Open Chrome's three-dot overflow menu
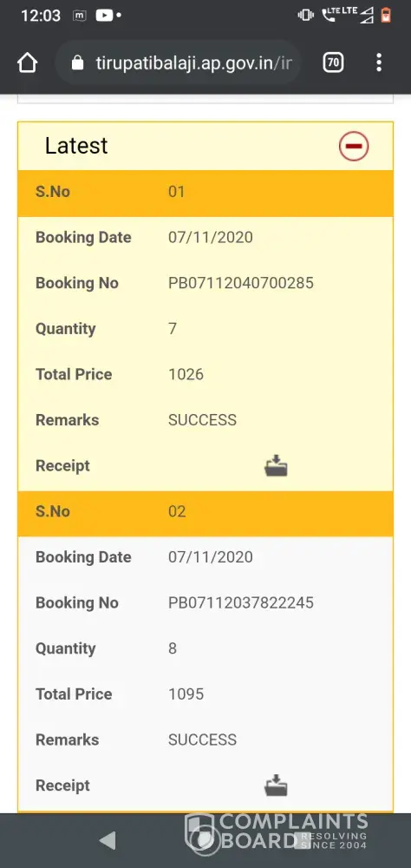Screen dimensions: 411x868 (x=379, y=62)
